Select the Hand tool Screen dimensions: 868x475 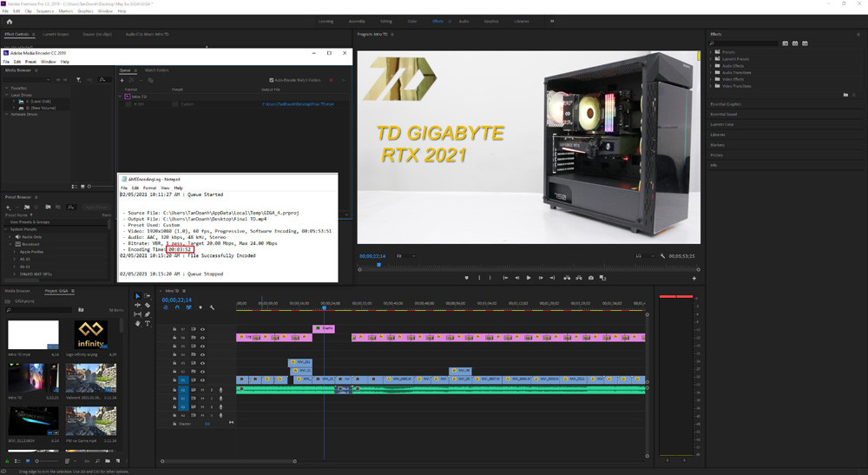[138, 323]
